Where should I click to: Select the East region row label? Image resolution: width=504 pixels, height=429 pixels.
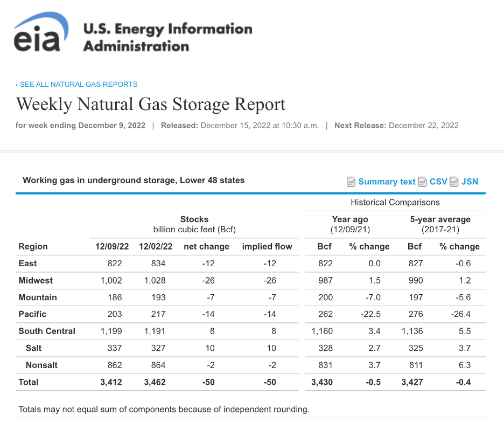pyautogui.click(x=28, y=264)
